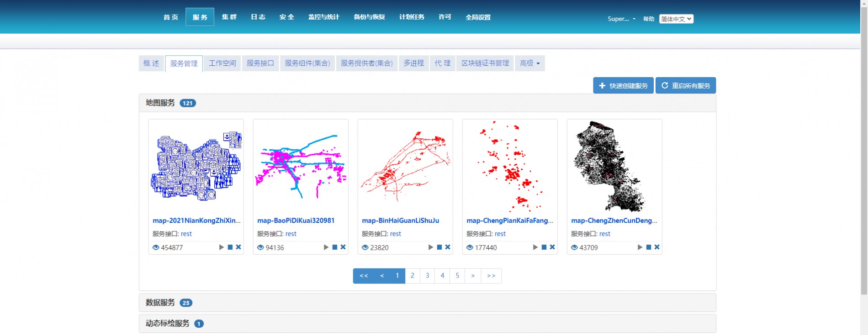The width and height of the screenshot is (868, 335).
Task: Collapse the 地图服务 section header
Action: coord(427,103)
